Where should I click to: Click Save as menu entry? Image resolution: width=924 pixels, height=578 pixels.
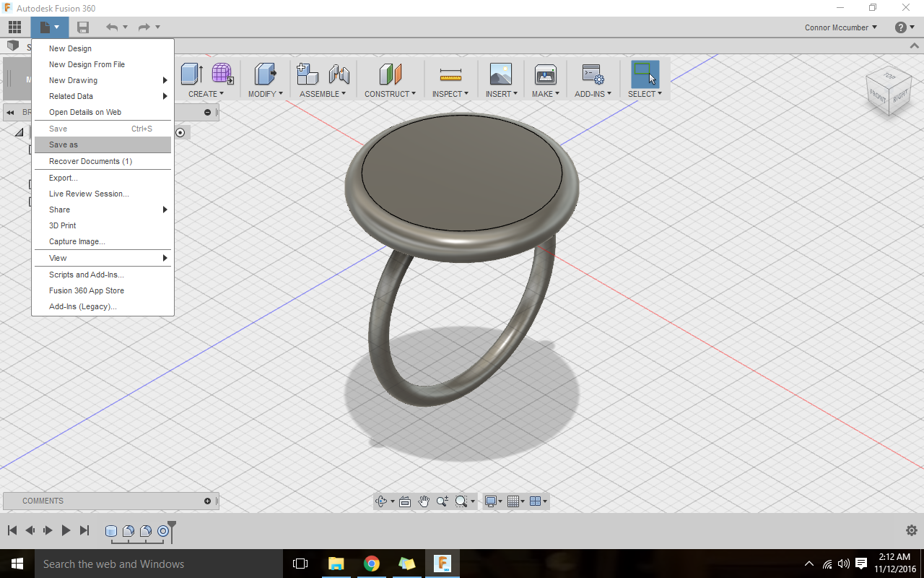coord(101,144)
